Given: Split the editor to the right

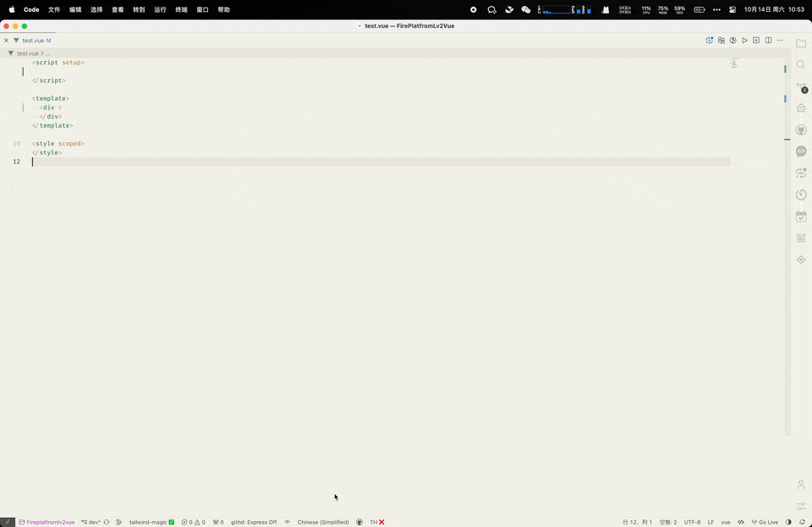Looking at the screenshot, I should pos(769,41).
